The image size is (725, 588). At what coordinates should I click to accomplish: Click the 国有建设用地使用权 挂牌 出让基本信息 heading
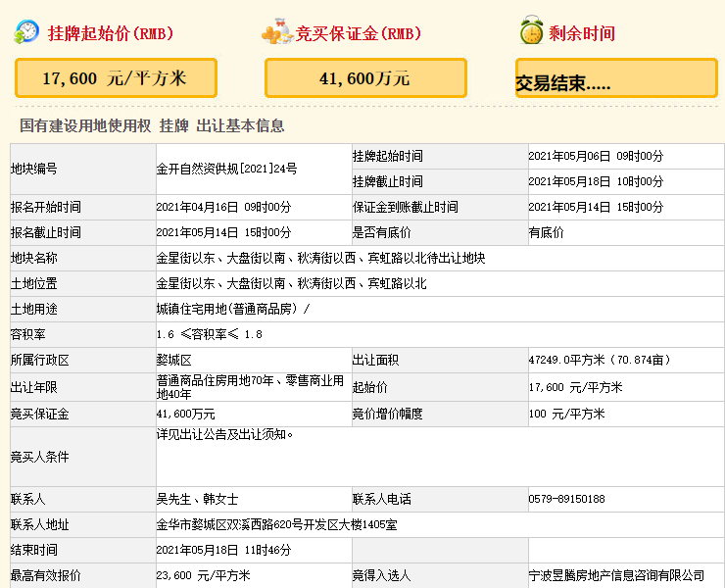pos(152,125)
